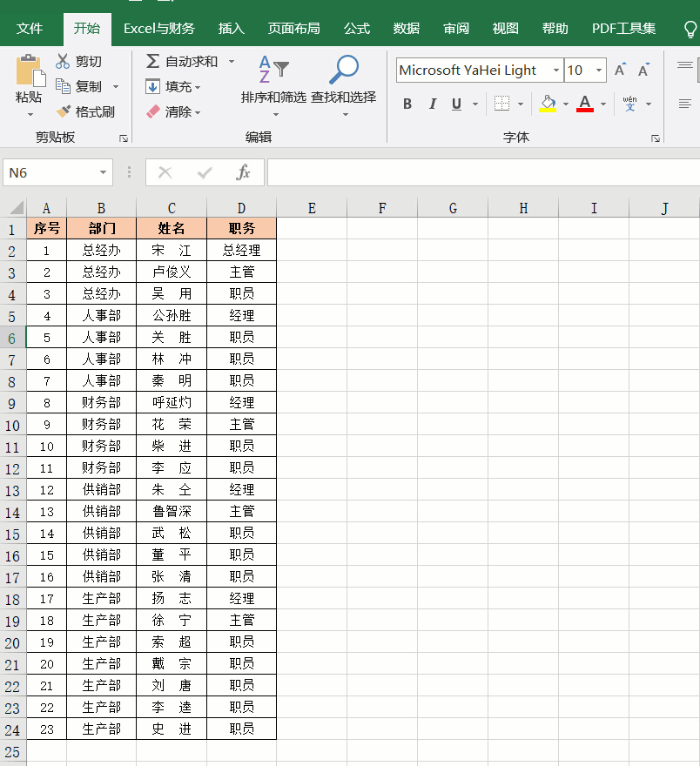The image size is (700, 766).
Task: Switch to the Review (审阅) tab
Action: [455, 29]
